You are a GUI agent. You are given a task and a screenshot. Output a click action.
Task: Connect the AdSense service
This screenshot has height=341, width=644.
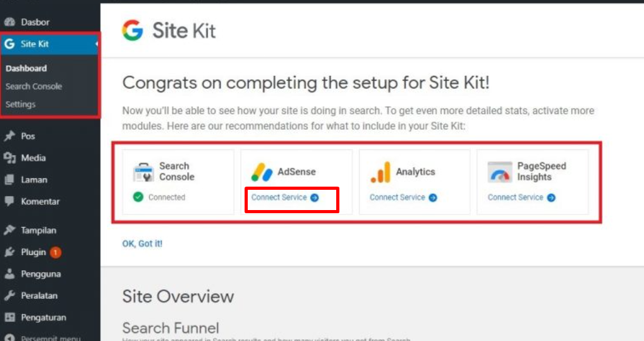tap(284, 197)
